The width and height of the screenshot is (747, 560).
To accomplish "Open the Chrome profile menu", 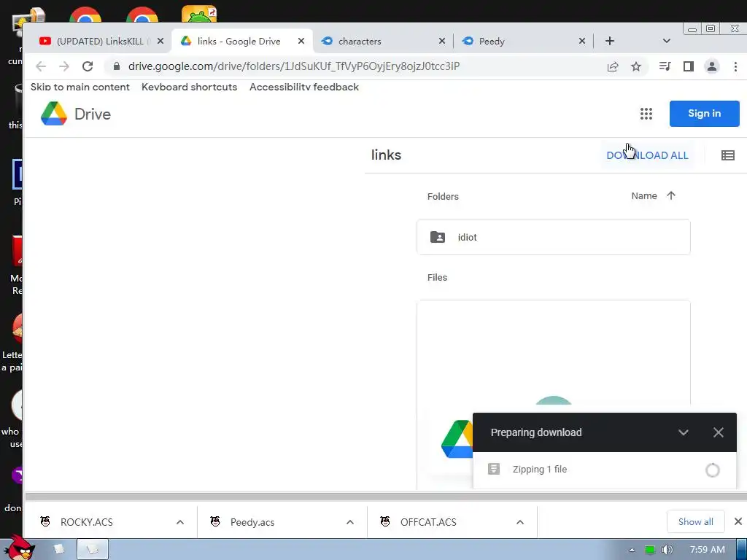I will coord(712,66).
